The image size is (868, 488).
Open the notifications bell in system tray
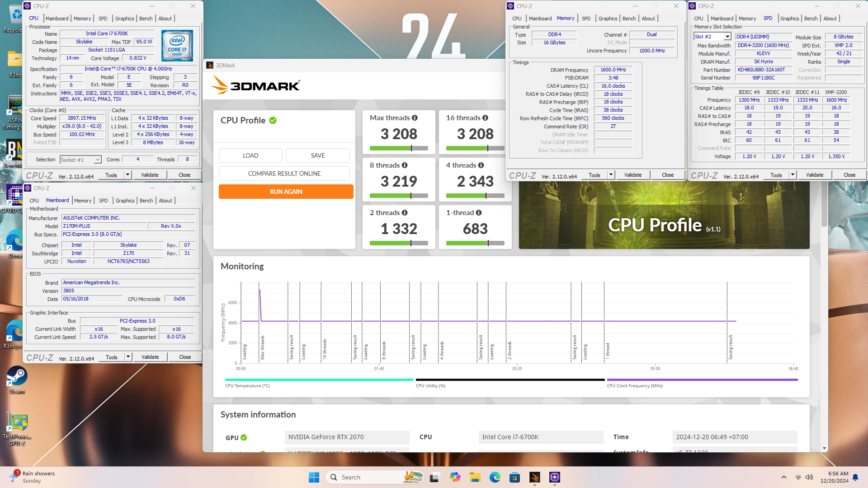click(x=855, y=477)
